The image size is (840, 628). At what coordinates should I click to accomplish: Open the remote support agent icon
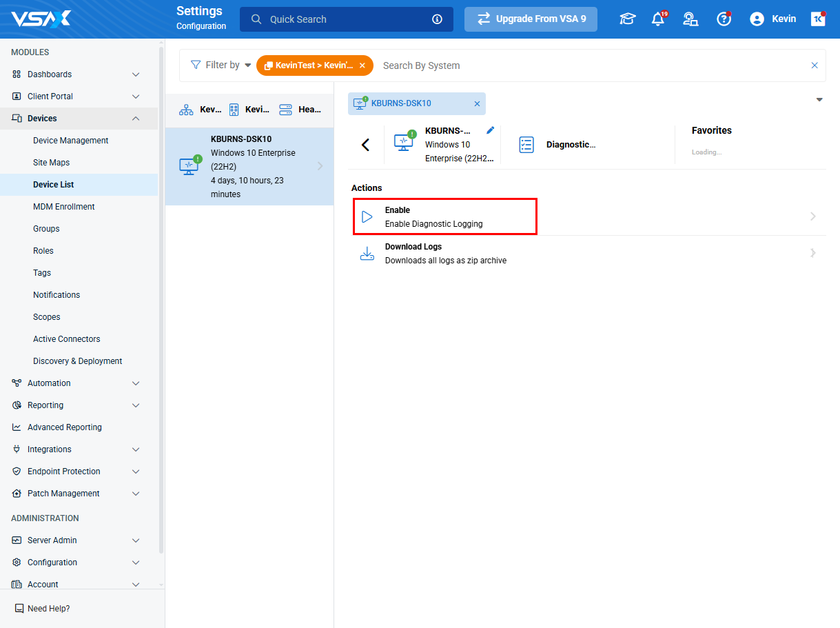point(690,19)
